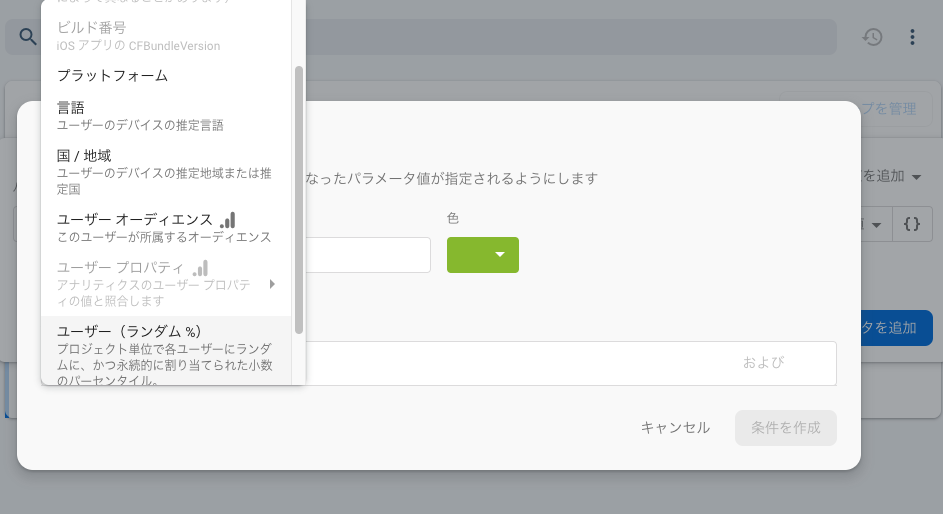Image resolution: width=943 pixels, height=514 pixels.
Task: Click the および text
Action: [763, 363]
